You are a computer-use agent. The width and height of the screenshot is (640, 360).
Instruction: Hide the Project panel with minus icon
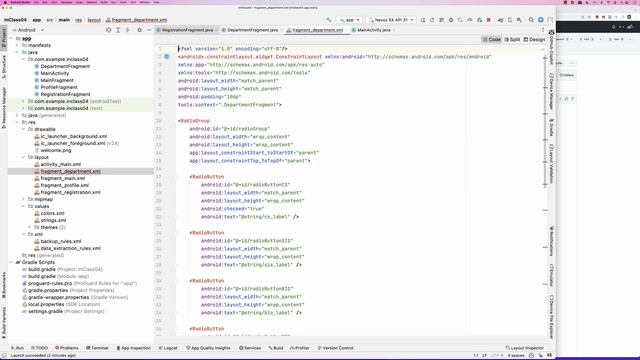pyautogui.click(x=149, y=30)
